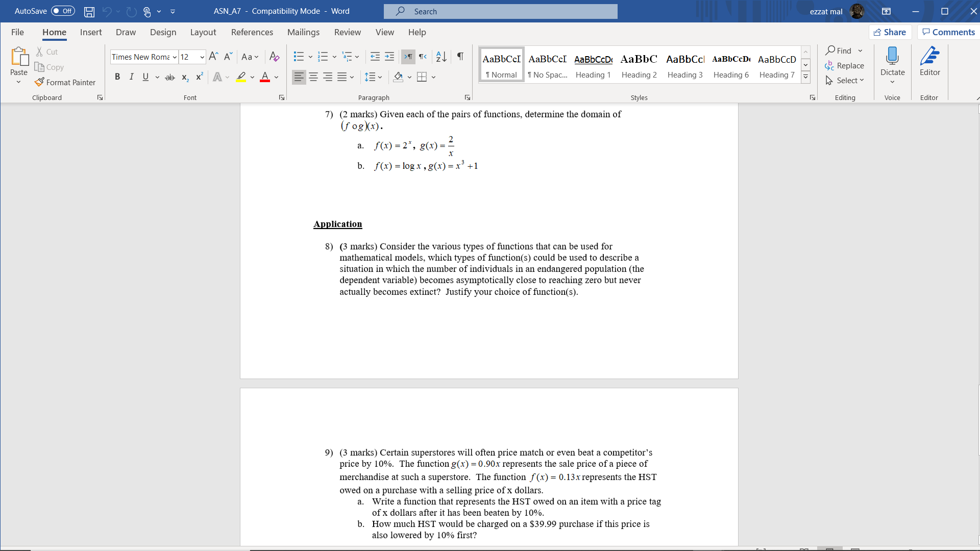Click the Save floppy disk icon
The width and height of the screenshot is (980, 551).
pos(89,11)
